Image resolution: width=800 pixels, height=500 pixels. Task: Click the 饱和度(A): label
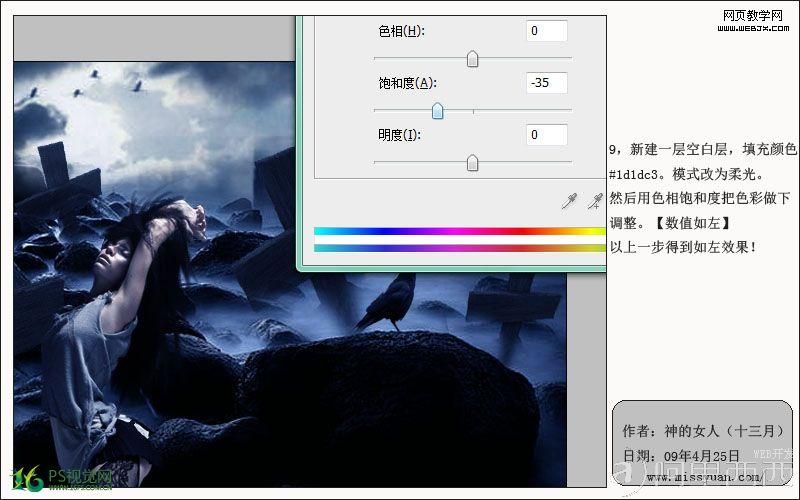(407, 83)
